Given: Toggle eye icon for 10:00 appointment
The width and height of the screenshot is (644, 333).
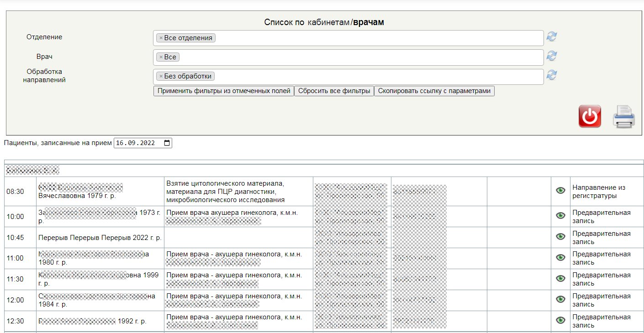Looking at the screenshot, I should tap(560, 216).
